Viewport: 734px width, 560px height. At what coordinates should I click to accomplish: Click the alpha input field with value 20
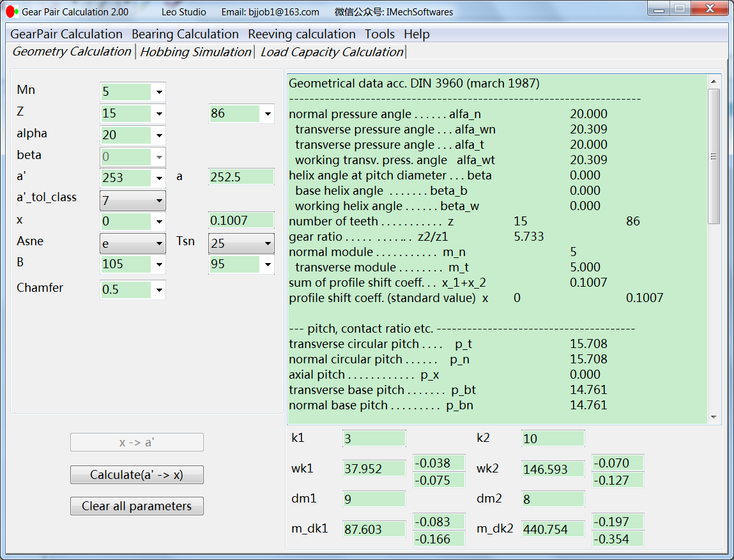126,135
